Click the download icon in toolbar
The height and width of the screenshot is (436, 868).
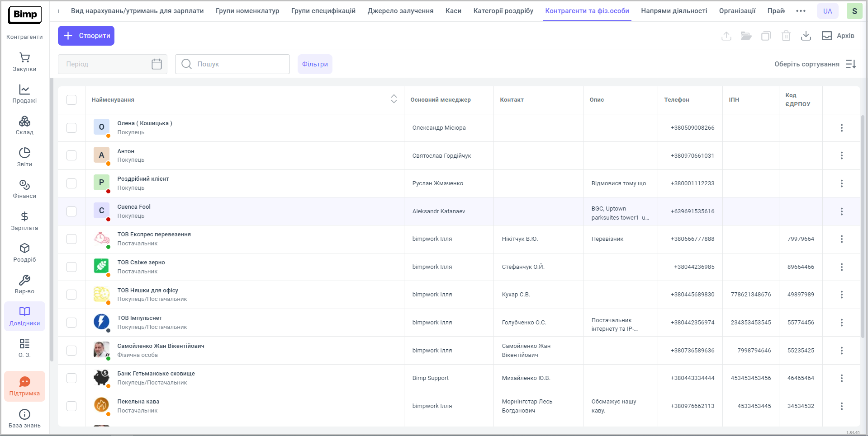coord(806,36)
